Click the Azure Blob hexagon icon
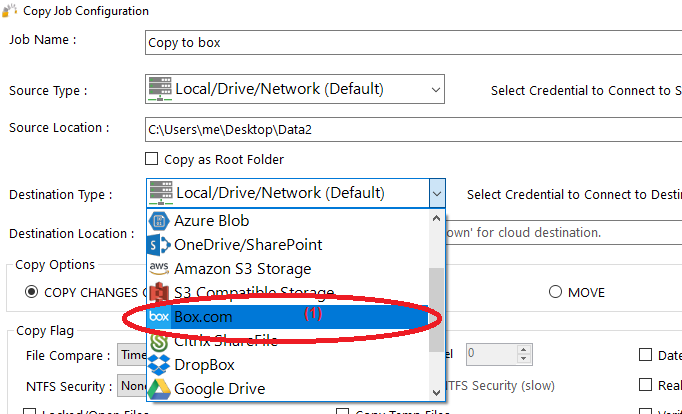The width and height of the screenshot is (682, 414). 159,221
